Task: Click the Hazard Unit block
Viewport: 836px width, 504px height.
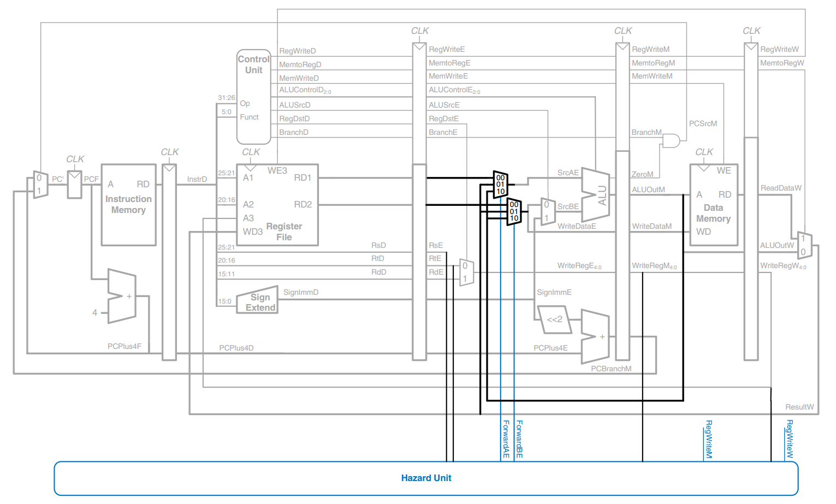Action: (426, 478)
